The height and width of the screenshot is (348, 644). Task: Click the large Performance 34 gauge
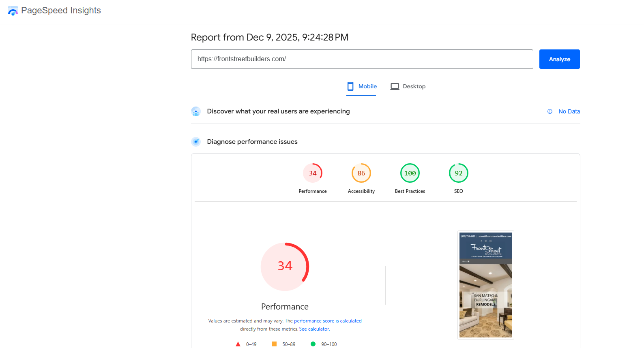coord(285,267)
